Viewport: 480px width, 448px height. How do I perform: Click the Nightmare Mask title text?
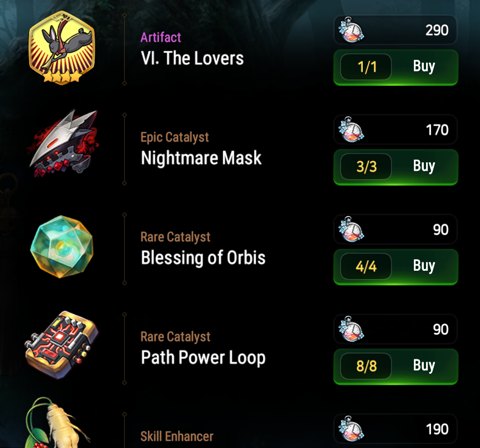pyautogui.click(x=201, y=158)
